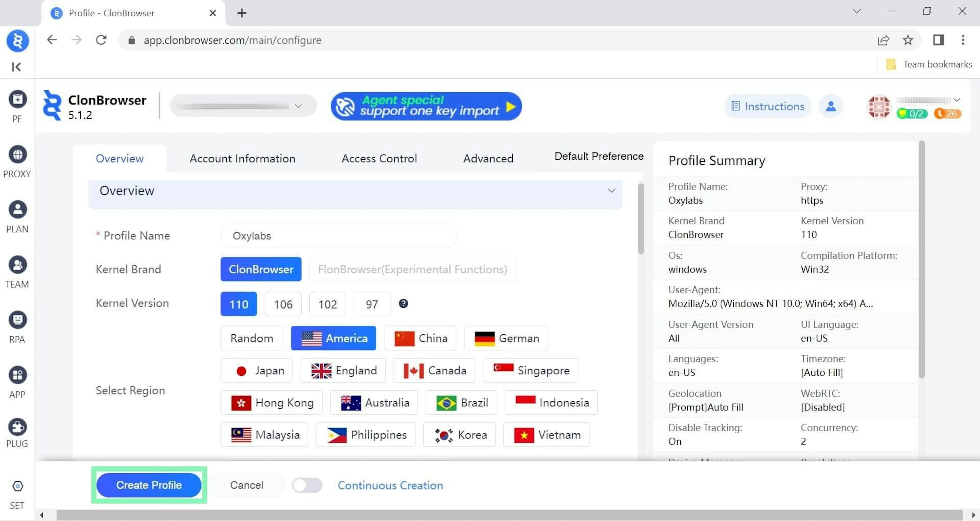This screenshot has height=521, width=980.
Task: Click the Continuous Creation label link
Action: pyautogui.click(x=390, y=486)
